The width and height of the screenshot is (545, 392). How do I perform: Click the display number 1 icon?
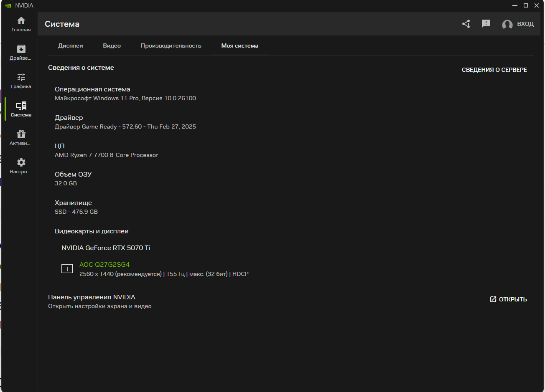pyautogui.click(x=67, y=269)
